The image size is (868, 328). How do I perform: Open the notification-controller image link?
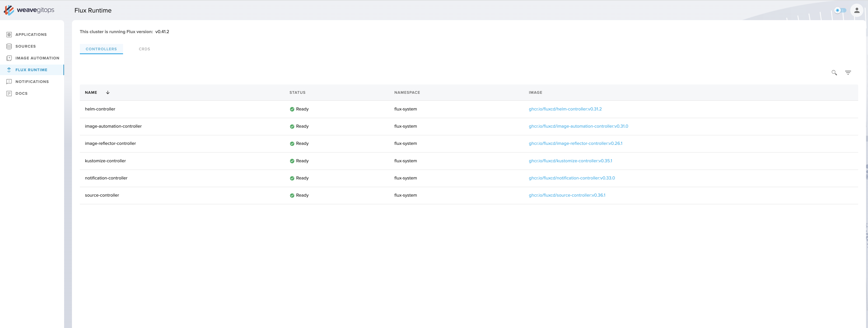[x=572, y=178]
